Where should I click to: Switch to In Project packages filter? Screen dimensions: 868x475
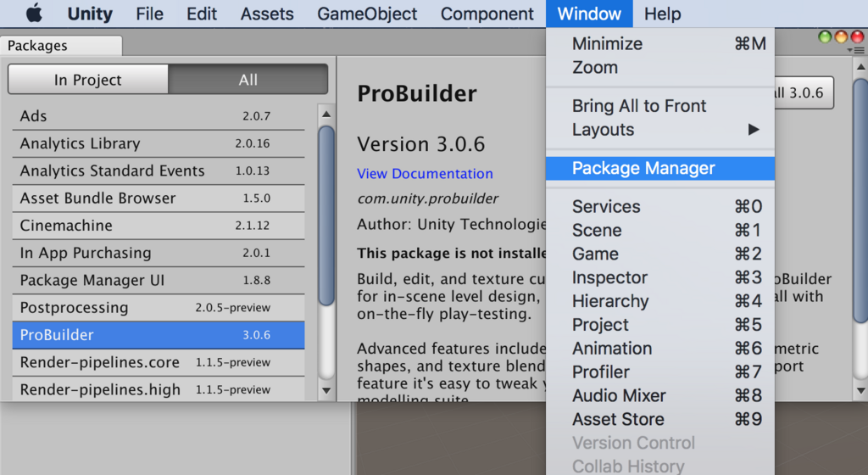88,80
